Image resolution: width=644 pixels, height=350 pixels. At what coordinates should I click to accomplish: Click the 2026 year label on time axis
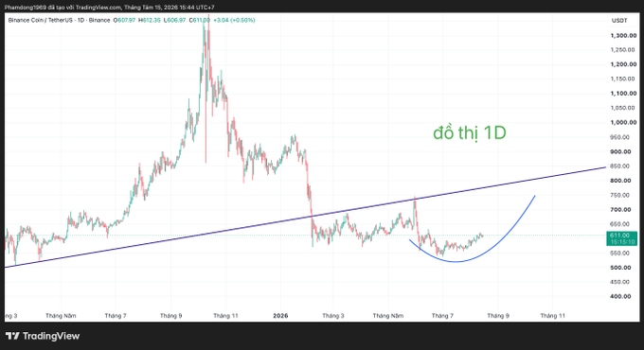[x=281, y=316]
